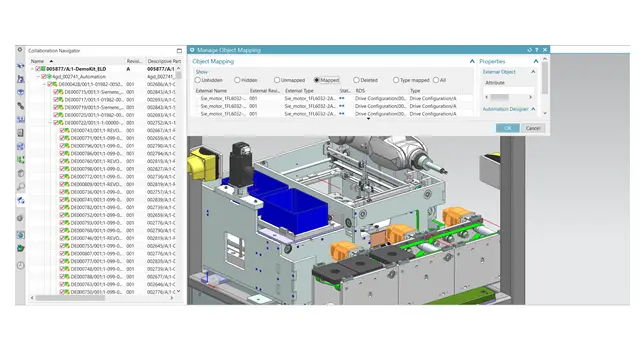
Task: Toggle the checkbox of row DE000743
Action: click(62, 131)
